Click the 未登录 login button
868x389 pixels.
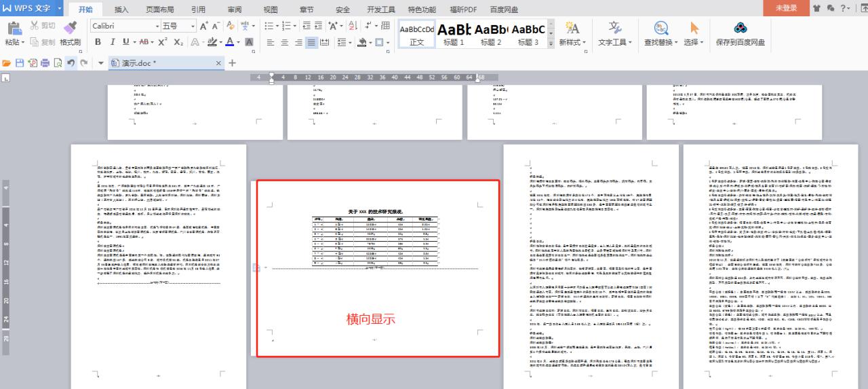(786, 8)
